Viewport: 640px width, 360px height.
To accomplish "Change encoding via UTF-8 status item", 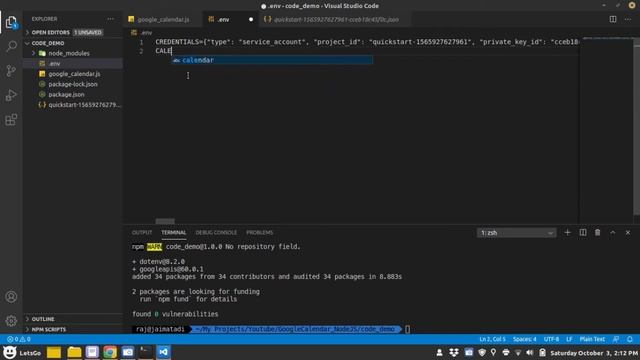I will click(x=551, y=339).
